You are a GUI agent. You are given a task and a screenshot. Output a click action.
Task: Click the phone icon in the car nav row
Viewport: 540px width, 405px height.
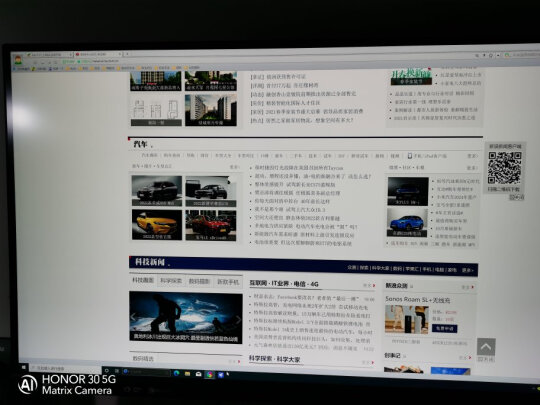coord(409,156)
